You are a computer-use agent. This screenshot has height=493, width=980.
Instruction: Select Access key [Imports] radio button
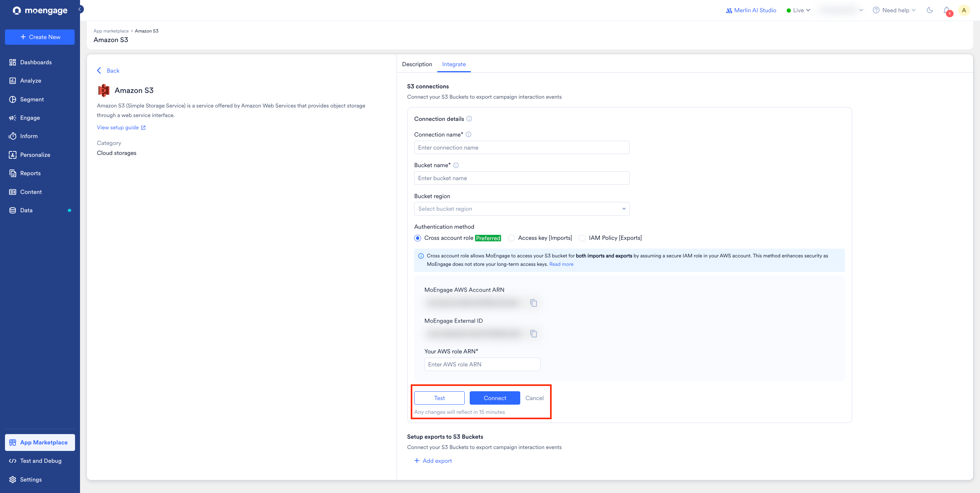(x=511, y=238)
